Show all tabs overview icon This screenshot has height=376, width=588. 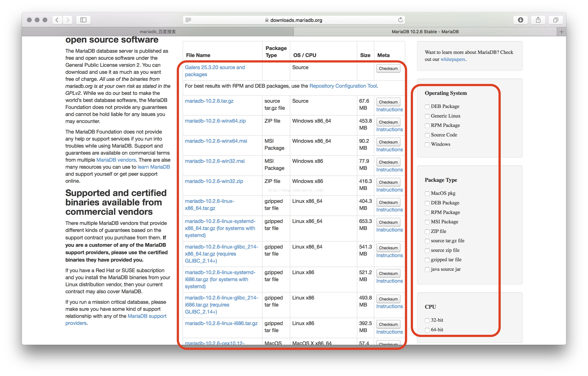[556, 20]
